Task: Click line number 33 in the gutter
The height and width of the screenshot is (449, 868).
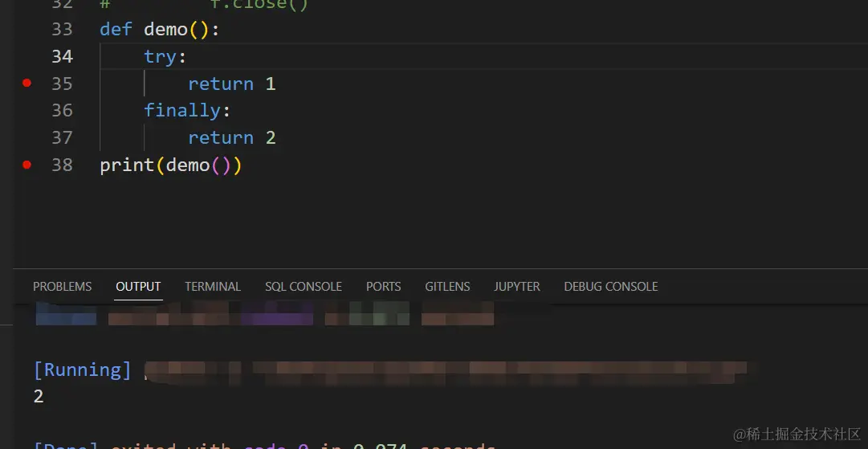Action: click(62, 30)
